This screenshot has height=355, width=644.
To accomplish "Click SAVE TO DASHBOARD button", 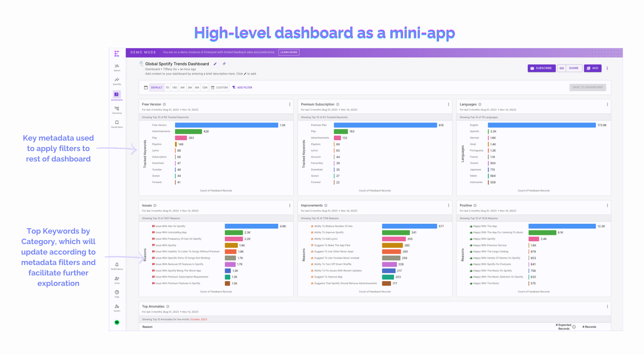I will 588,87.
